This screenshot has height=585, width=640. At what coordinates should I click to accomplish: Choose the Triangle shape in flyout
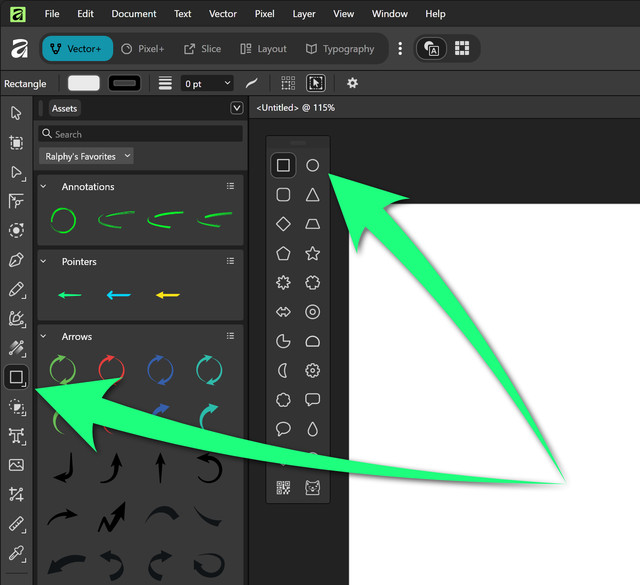(313, 195)
